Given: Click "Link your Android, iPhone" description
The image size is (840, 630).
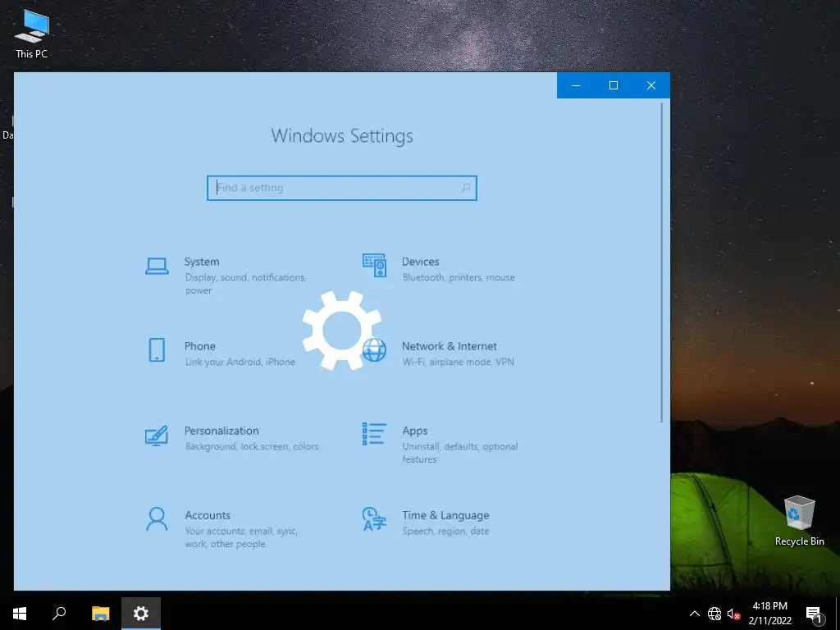Looking at the screenshot, I should [x=240, y=362].
